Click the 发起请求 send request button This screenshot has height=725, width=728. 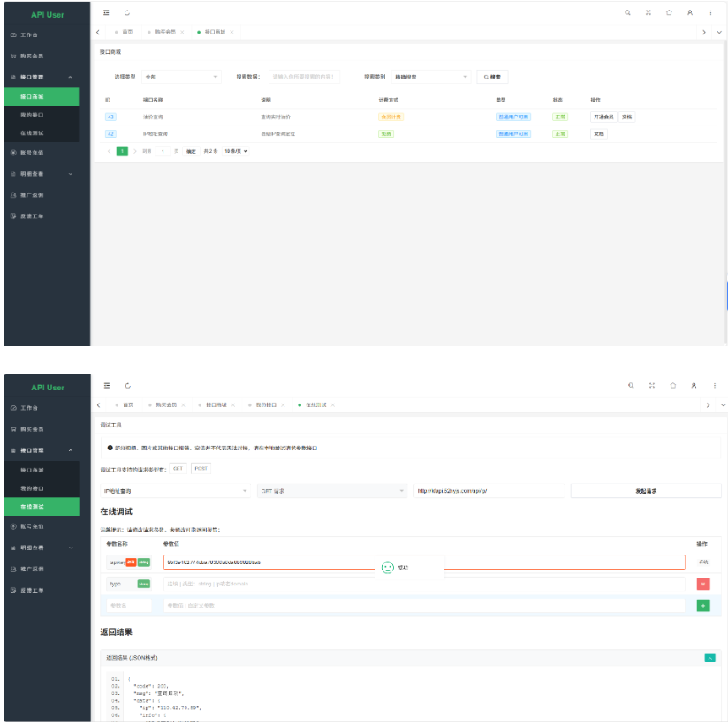pyautogui.click(x=646, y=491)
